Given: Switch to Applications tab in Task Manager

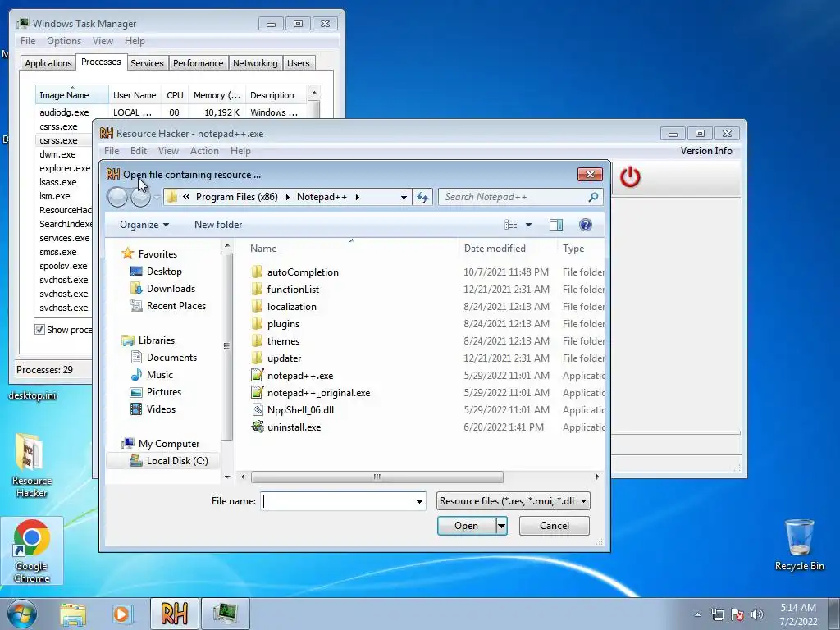Looking at the screenshot, I should coord(48,63).
